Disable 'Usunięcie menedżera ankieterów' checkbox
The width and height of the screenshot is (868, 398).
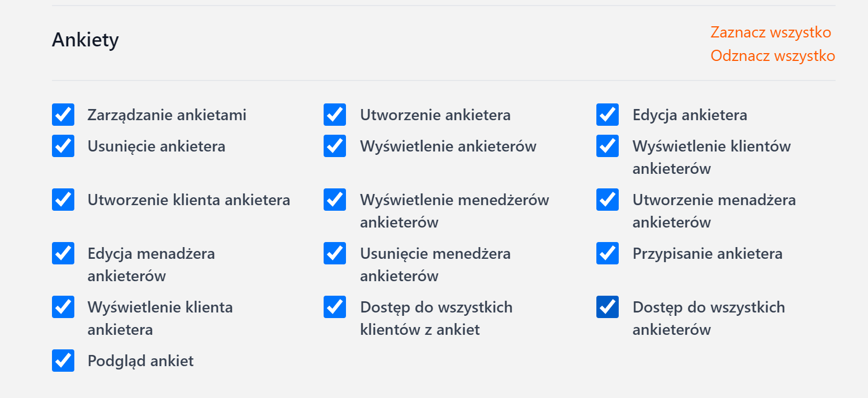pos(335,253)
